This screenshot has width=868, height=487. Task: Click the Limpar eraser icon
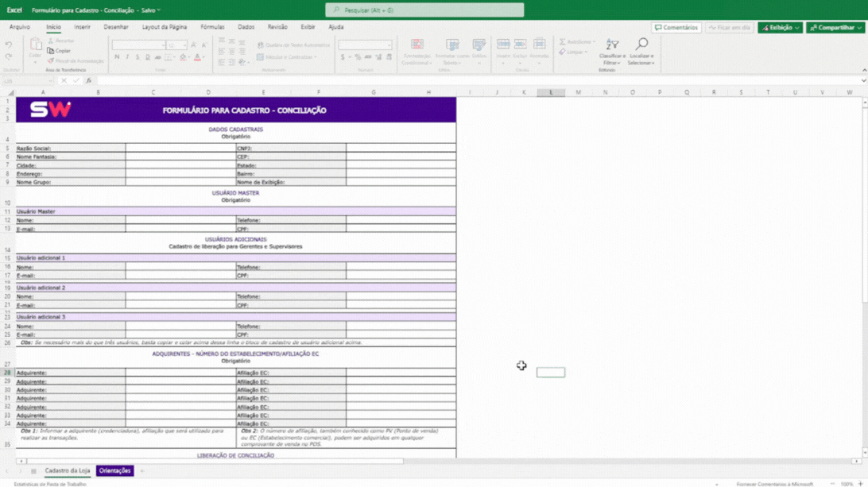(x=563, y=52)
